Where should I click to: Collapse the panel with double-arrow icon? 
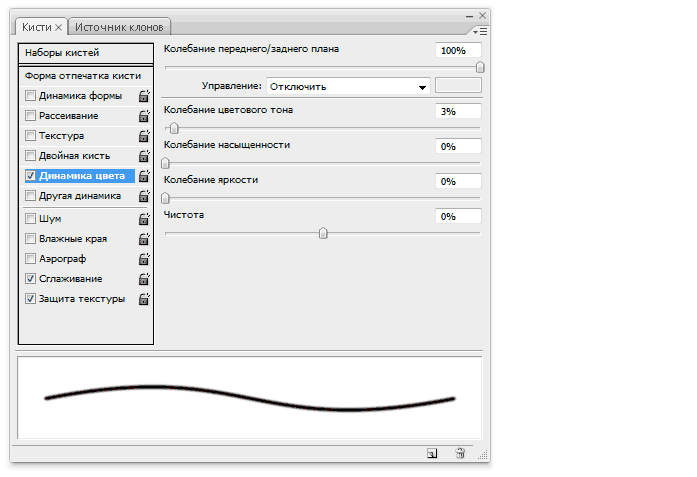pos(468,16)
